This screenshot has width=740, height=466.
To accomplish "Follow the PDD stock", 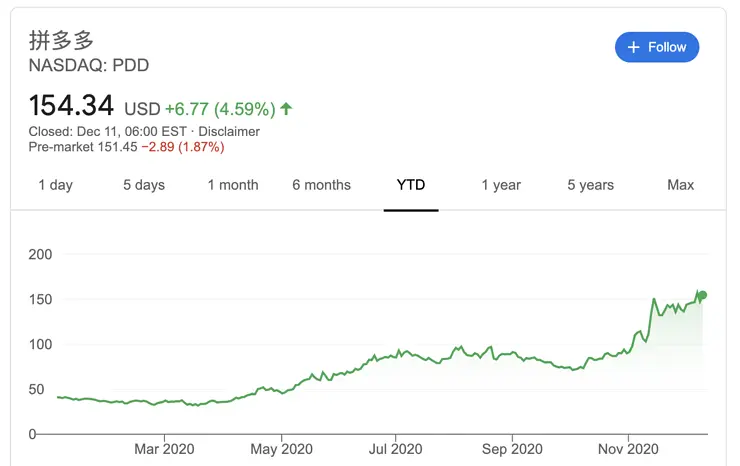I will coord(656,47).
